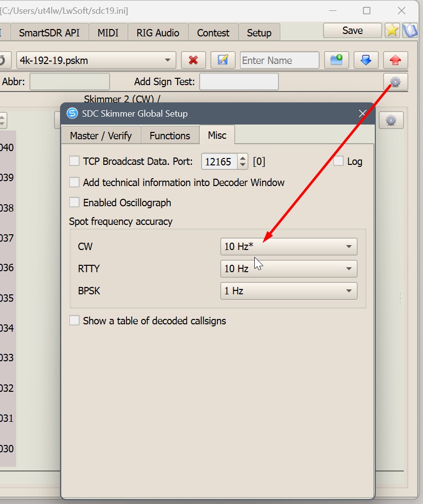The width and height of the screenshot is (423, 504).
Task: Enable TCP Broadcast Data checkbox
Action: pyautogui.click(x=74, y=161)
